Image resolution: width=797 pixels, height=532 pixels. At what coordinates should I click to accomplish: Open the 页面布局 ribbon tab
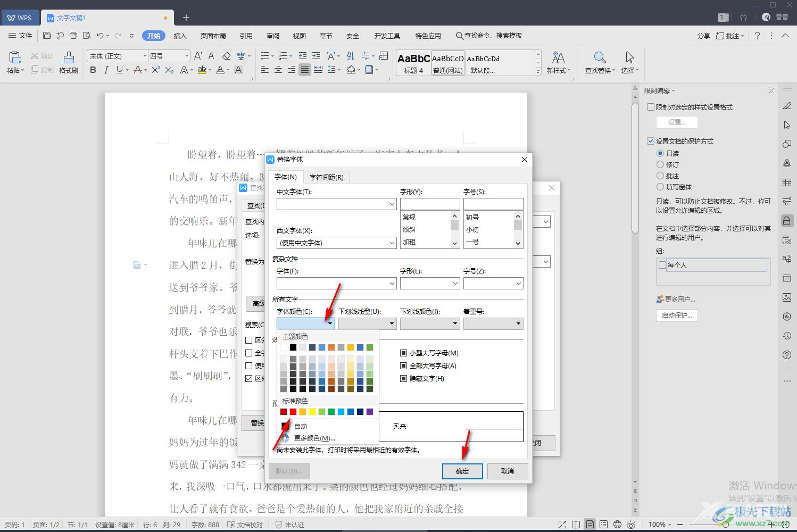coord(213,36)
